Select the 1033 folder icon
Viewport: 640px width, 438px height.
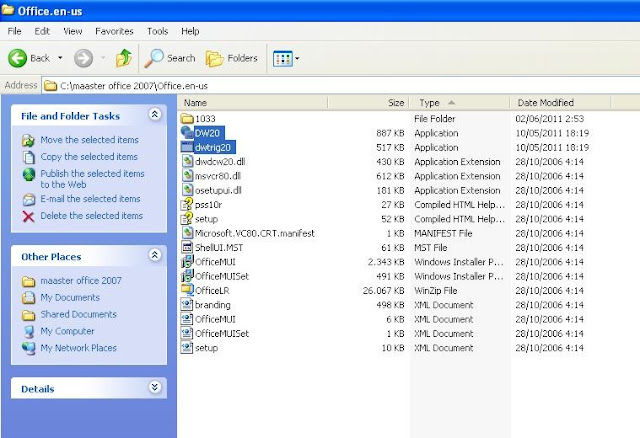click(187, 119)
